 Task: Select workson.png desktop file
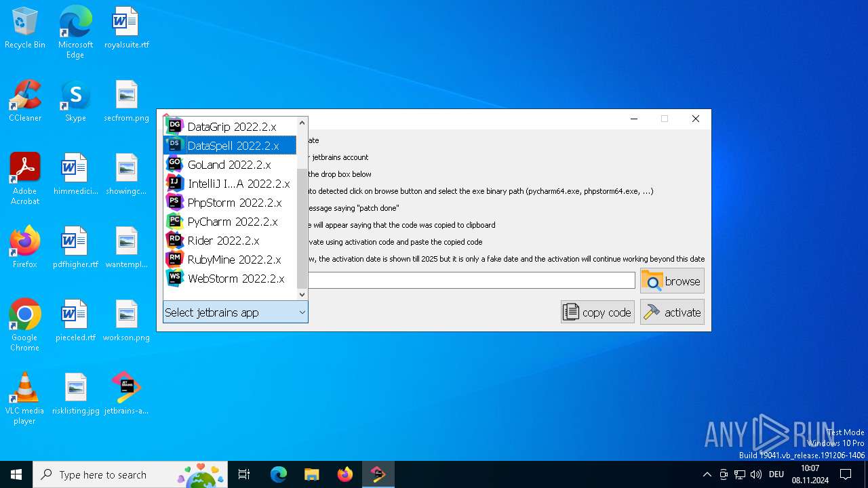click(126, 321)
